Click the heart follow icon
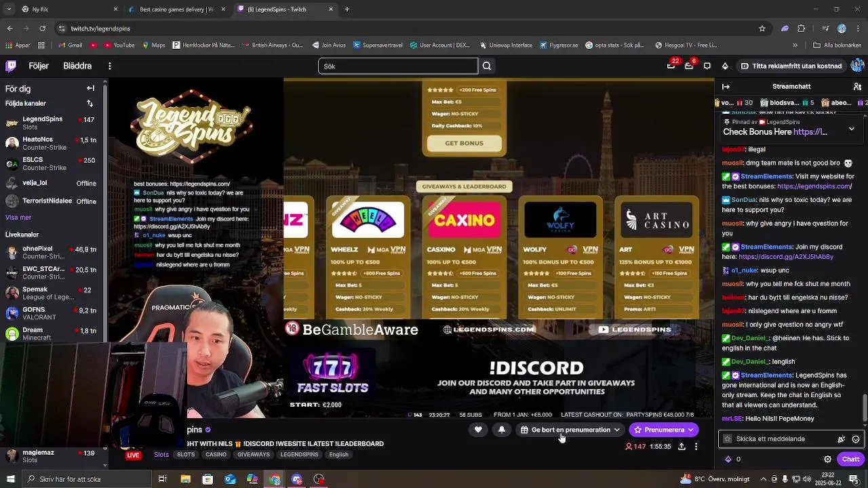 tap(478, 430)
